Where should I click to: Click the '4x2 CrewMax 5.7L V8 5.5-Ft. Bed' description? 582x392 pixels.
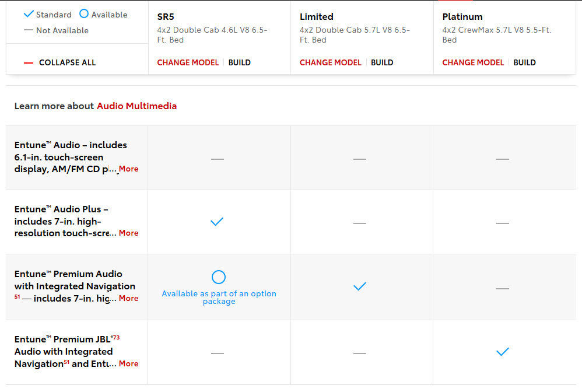[x=497, y=34]
